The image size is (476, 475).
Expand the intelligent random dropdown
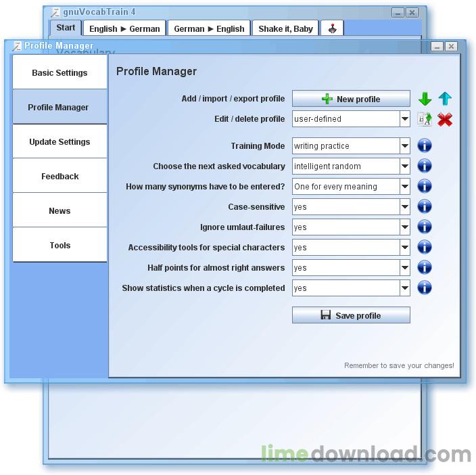pyautogui.click(x=404, y=166)
